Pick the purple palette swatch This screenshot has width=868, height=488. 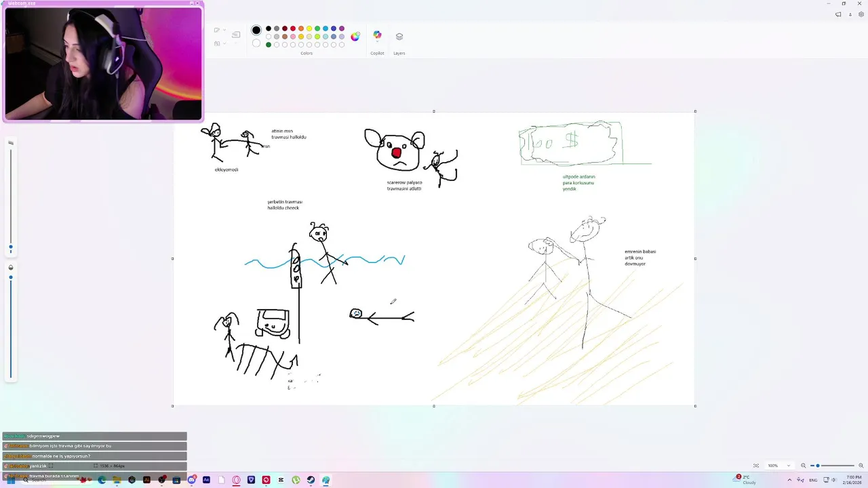pos(342,28)
